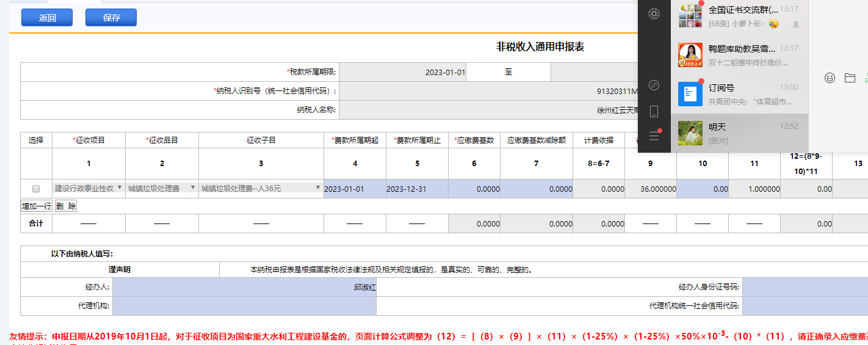Viewport: 868px width, 345px height.
Task: Select the 全国证书交流群 chat entry
Action: pos(739,16)
